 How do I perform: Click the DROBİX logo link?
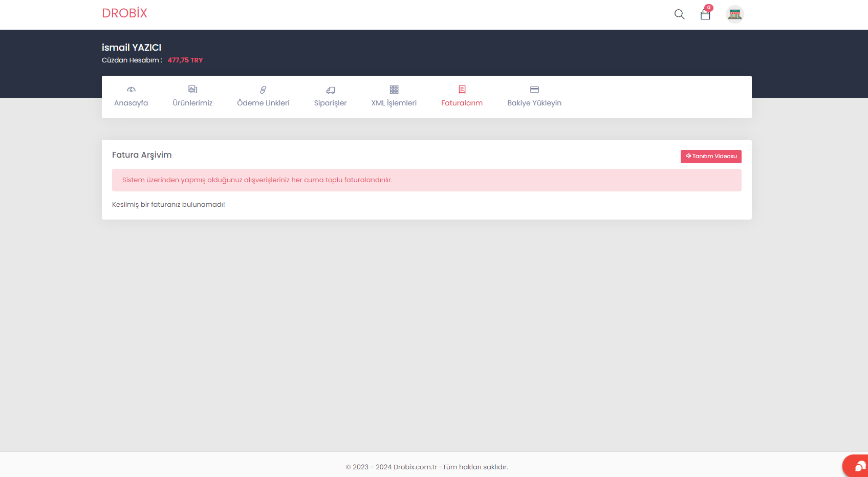point(124,13)
